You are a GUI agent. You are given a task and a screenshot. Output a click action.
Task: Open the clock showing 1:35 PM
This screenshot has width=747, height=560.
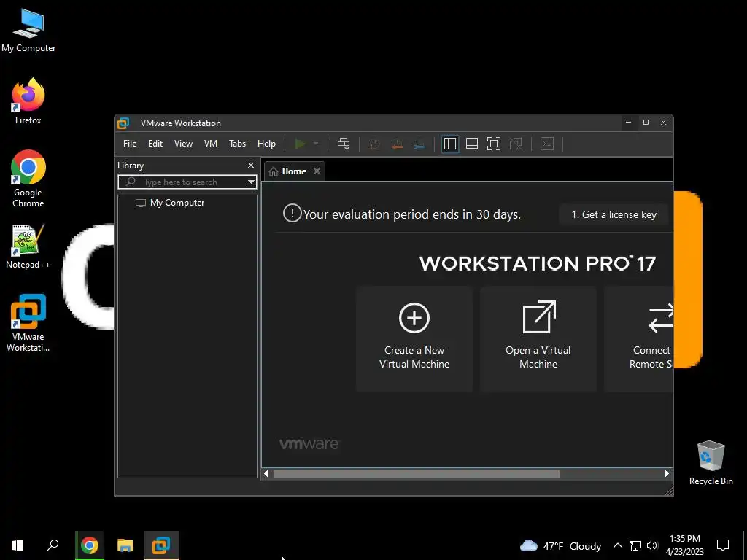(684, 545)
